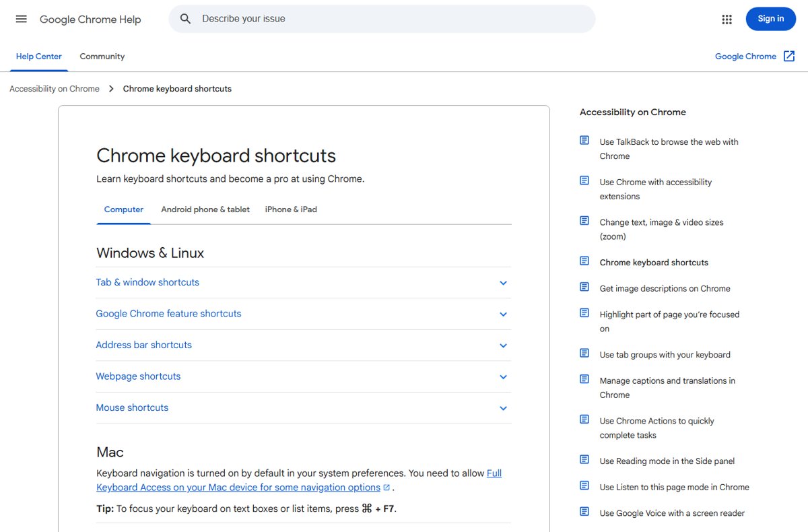The width and height of the screenshot is (808, 532).
Task: Expand Mouse shortcuts chevron
Action: tap(503, 408)
